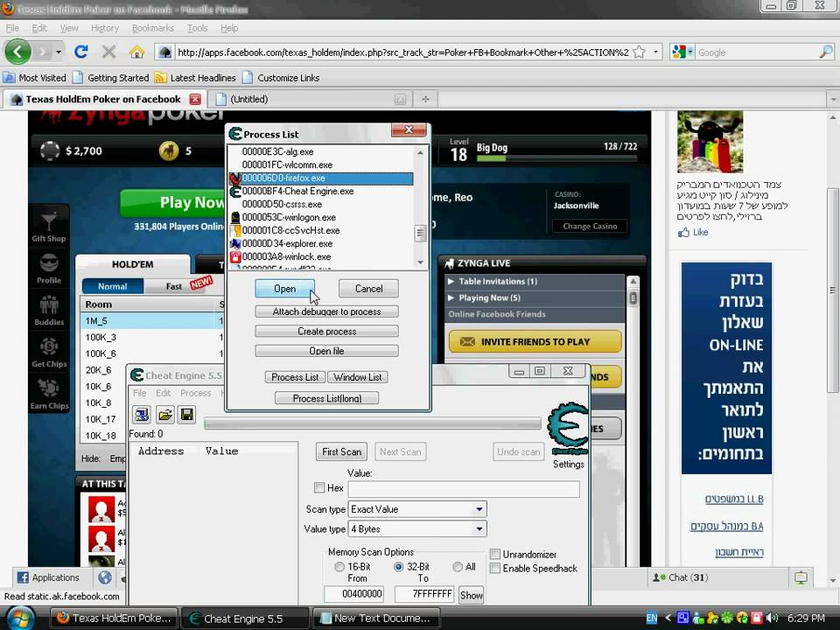This screenshot has width=840, height=630.
Task: Open search engine selector dropdown
Action: pos(682,52)
